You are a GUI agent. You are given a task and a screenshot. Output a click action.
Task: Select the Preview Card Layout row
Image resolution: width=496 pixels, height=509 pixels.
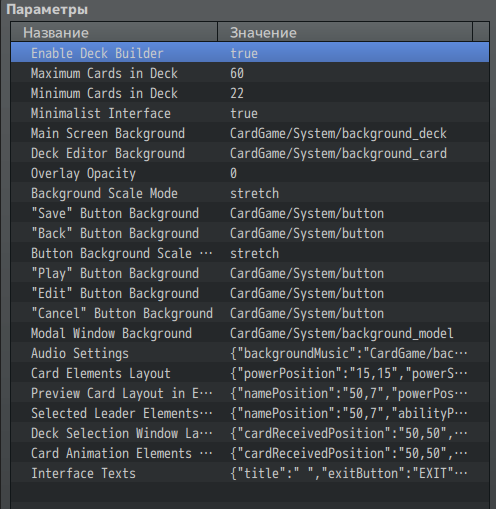(250, 392)
